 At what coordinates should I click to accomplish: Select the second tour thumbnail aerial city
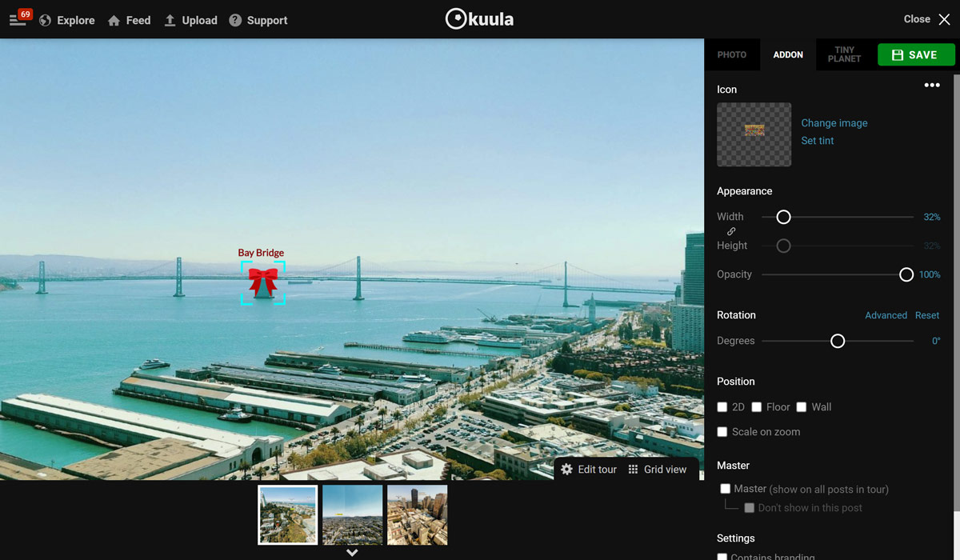pyautogui.click(x=352, y=514)
